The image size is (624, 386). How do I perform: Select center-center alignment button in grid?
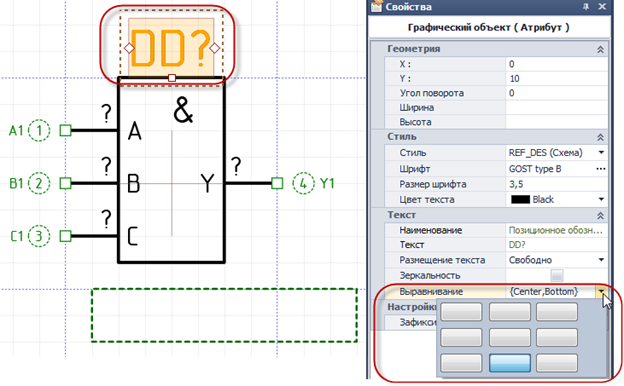(x=509, y=337)
